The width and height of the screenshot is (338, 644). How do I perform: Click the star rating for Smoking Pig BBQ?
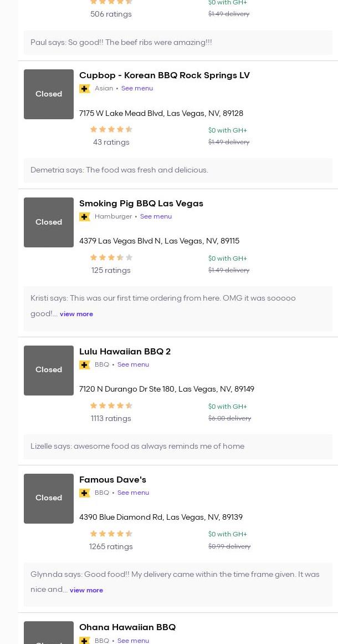click(111, 258)
